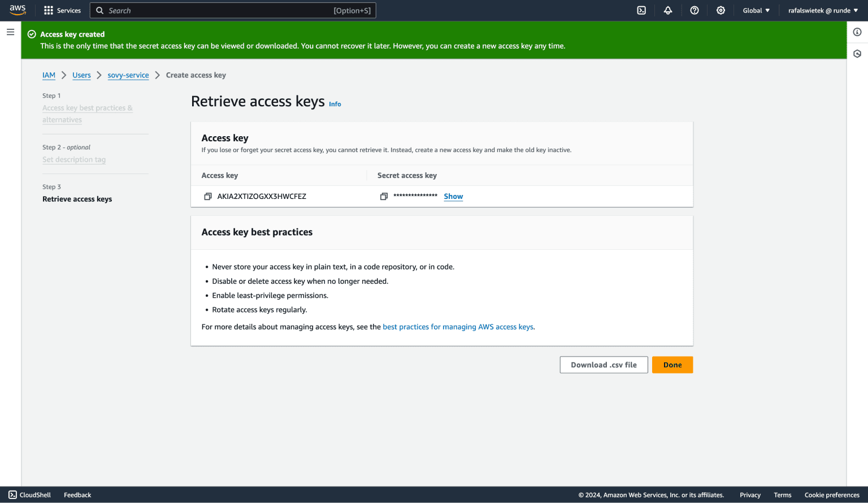This screenshot has width=868, height=503.
Task: Copy the access key ID
Action: 208,196
